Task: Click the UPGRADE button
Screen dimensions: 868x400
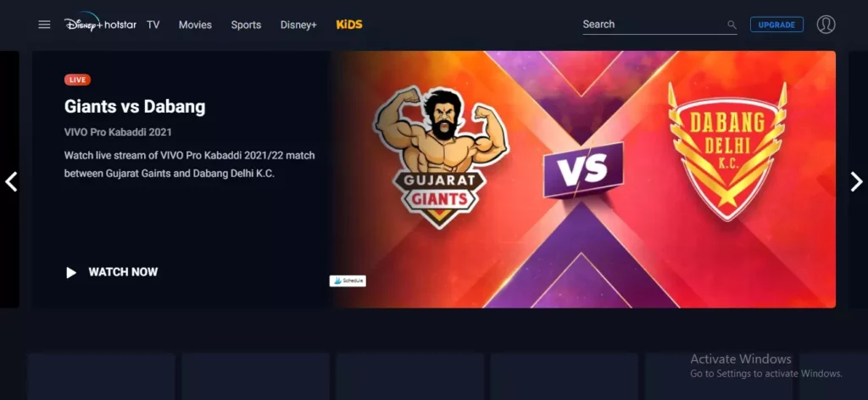Action: 776,25
